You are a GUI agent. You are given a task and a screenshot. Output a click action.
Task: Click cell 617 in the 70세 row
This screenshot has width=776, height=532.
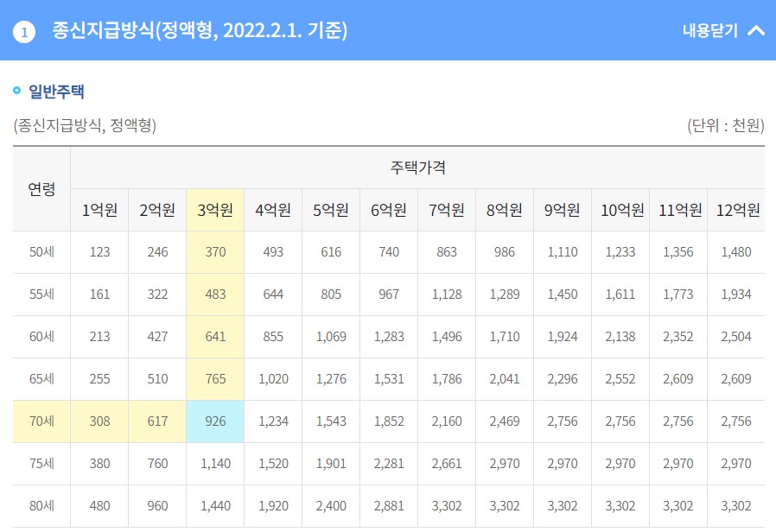(157, 421)
